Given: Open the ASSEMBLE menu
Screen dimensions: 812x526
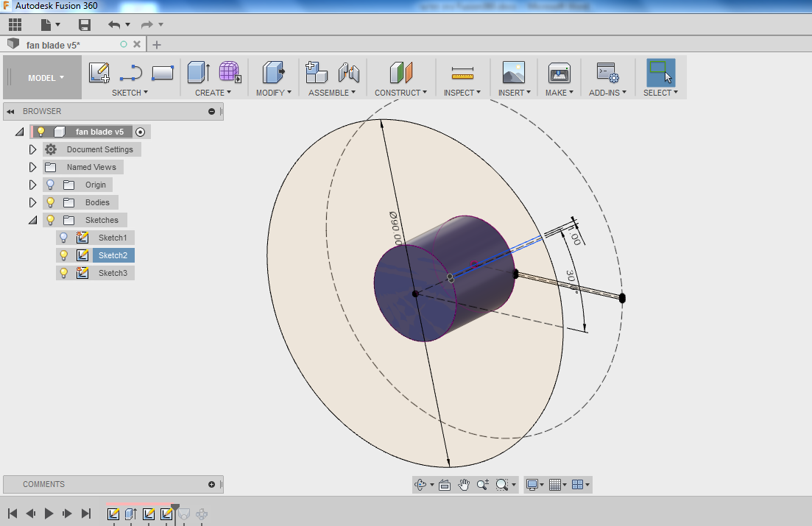Looking at the screenshot, I should (332, 93).
